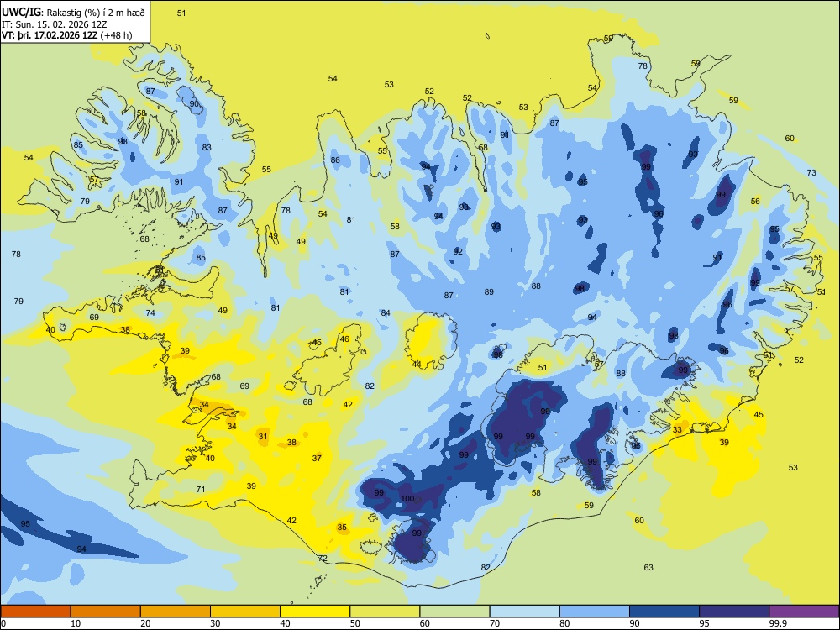
Task: Select the dark blue 90–95 legend swatch
Action: point(664,612)
